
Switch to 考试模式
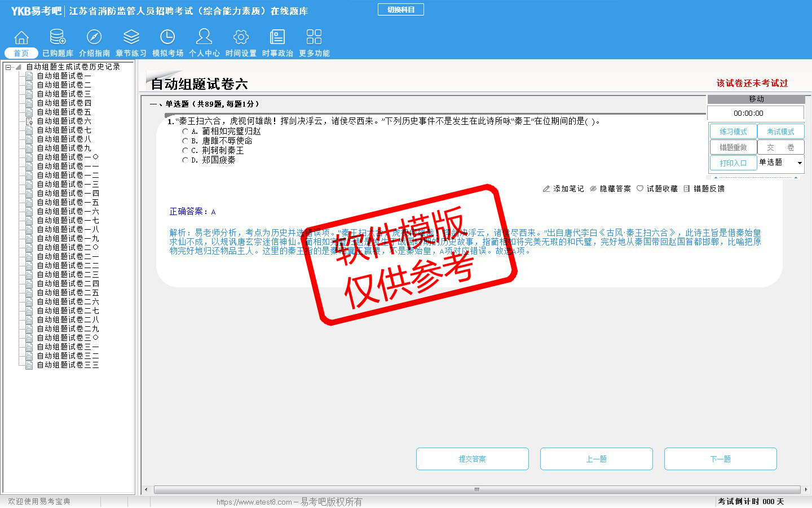[780, 132]
